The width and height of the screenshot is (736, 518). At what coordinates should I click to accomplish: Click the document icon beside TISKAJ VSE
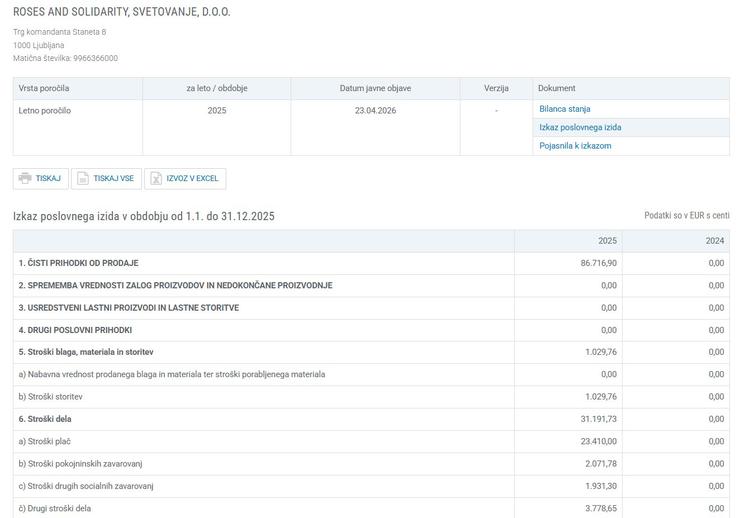point(83,178)
